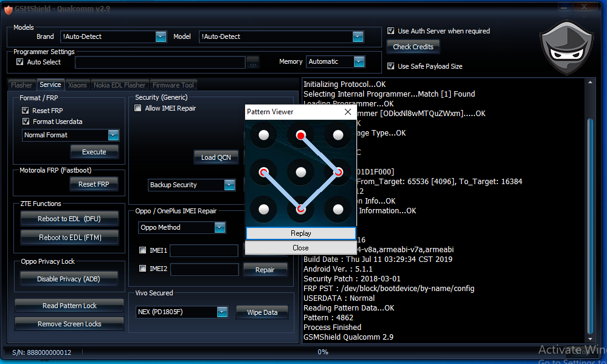
Task: Open the NEX (PD1805F) Vivo dropdown
Action: pyautogui.click(x=222, y=312)
